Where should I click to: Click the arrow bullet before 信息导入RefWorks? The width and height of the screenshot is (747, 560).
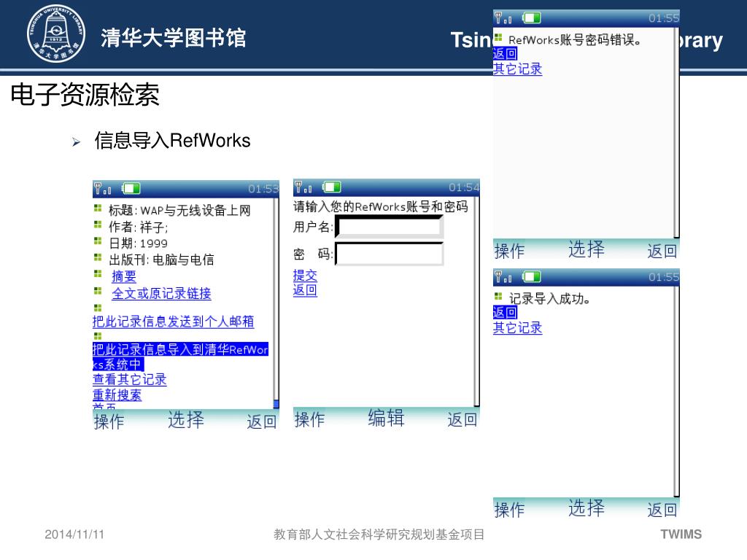76,142
